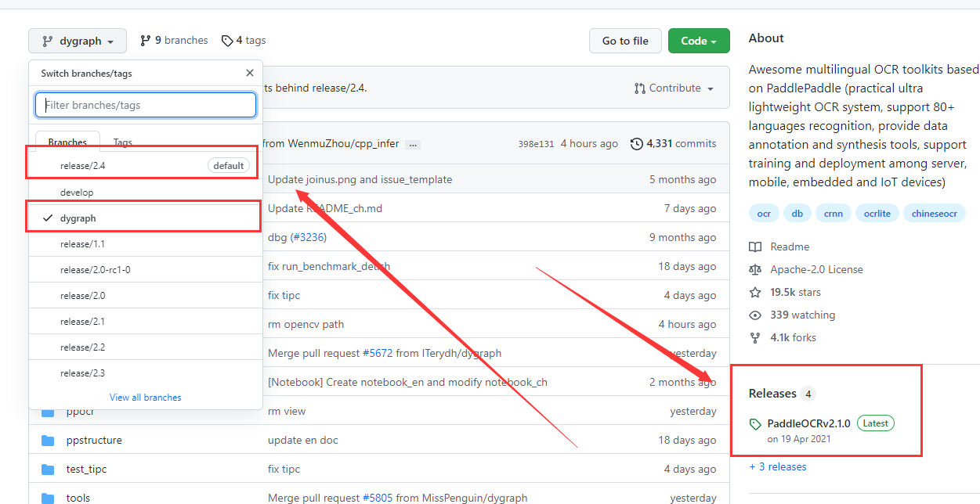Click the test_tipc folder icon
Viewport: 980px width, 504px height.
(49, 469)
